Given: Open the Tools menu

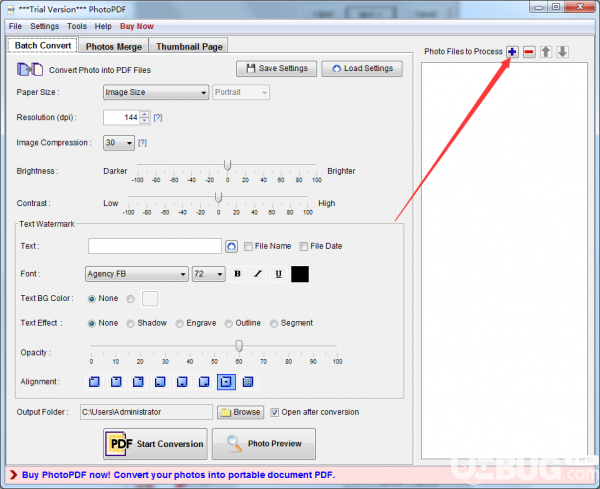Looking at the screenshot, I should (77, 26).
